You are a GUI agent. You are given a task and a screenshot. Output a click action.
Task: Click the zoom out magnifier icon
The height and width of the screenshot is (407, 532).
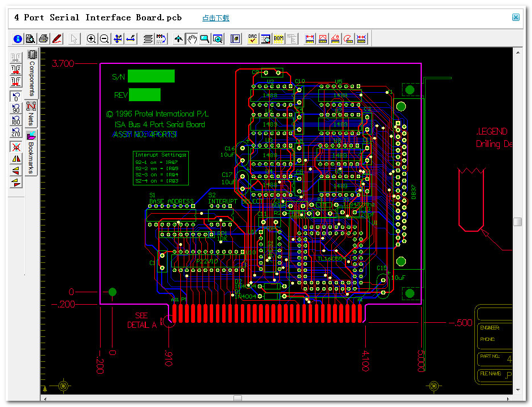(x=105, y=39)
